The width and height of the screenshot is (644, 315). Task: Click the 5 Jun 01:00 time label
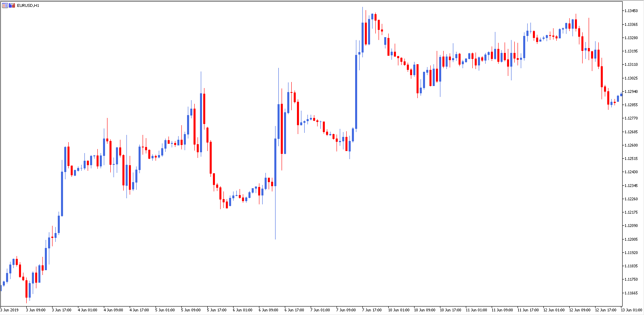(165, 310)
